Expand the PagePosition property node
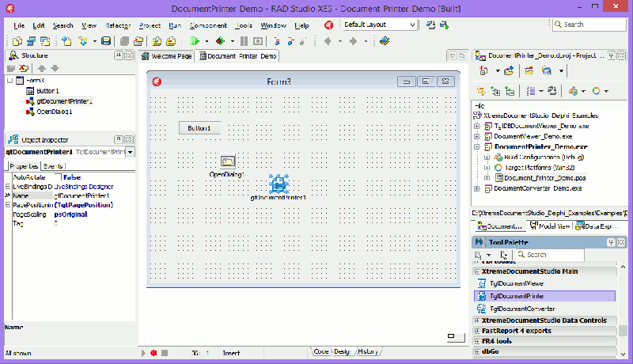Viewport: 633px width, 364px height. point(8,205)
